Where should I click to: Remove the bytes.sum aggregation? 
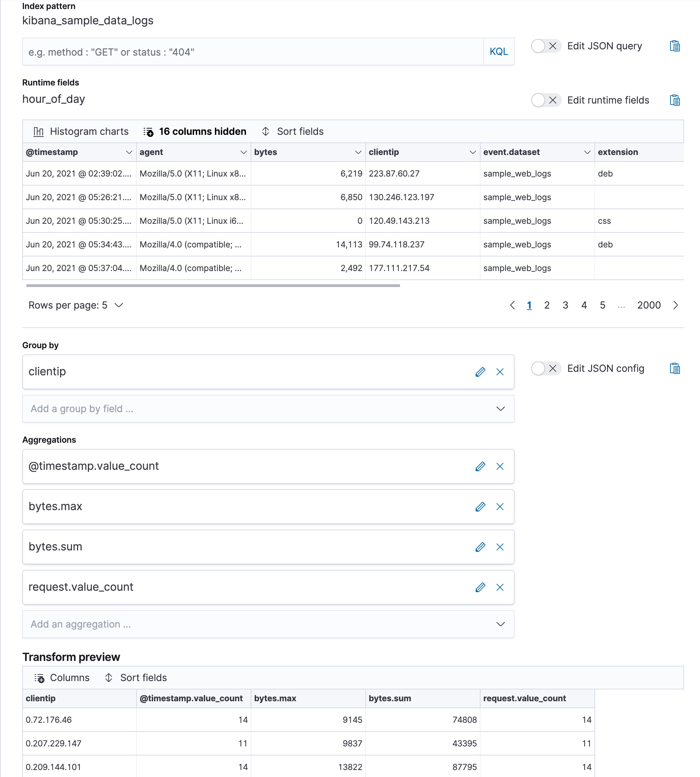point(500,547)
